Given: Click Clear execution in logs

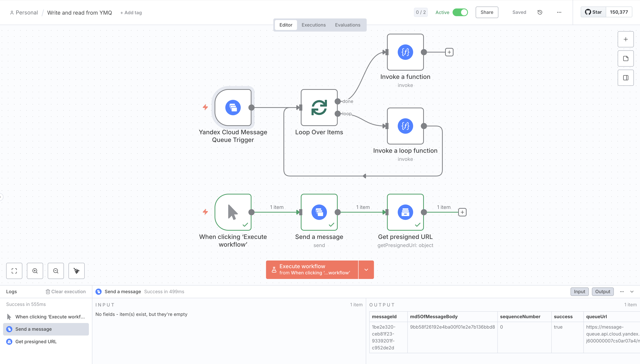Looking at the screenshot, I should pos(65,291).
